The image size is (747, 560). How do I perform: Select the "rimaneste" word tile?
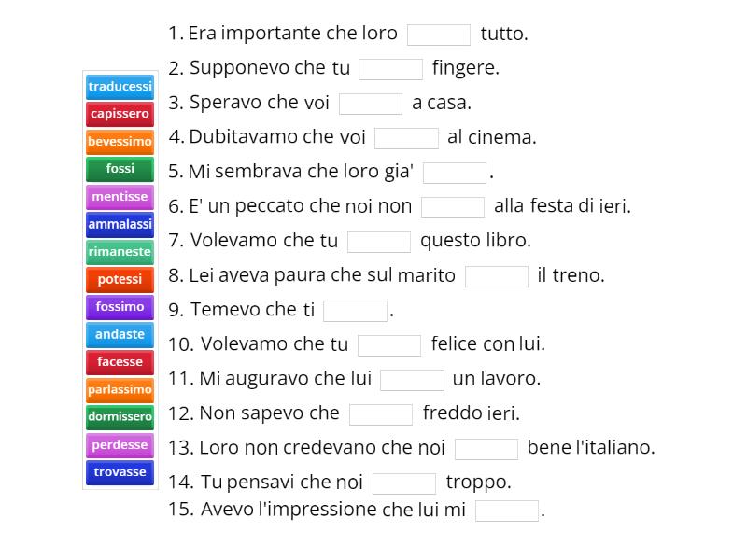pyautogui.click(x=120, y=252)
